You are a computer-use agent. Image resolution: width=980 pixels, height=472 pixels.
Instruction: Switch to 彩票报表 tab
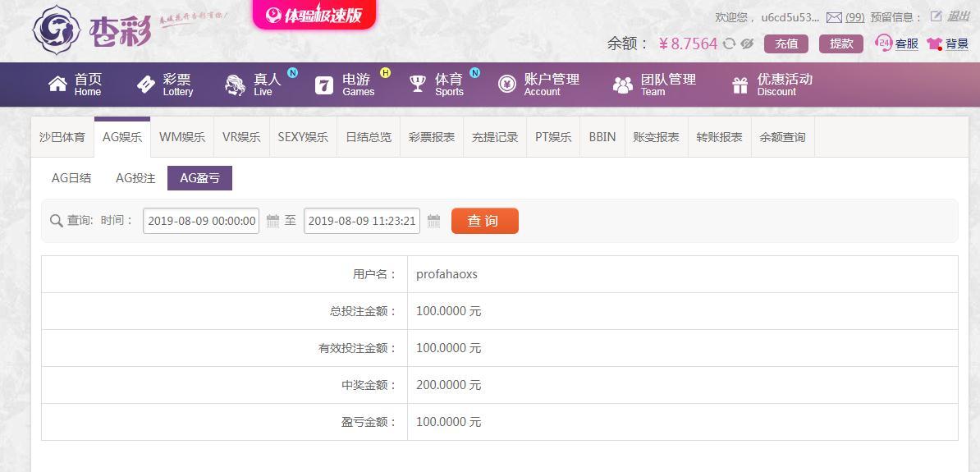coord(432,137)
